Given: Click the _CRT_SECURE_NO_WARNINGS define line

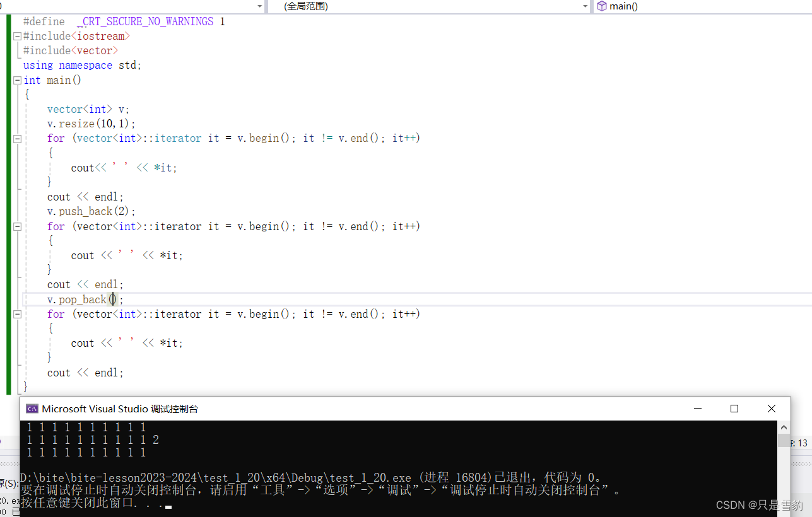Looking at the screenshot, I should point(124,21).
